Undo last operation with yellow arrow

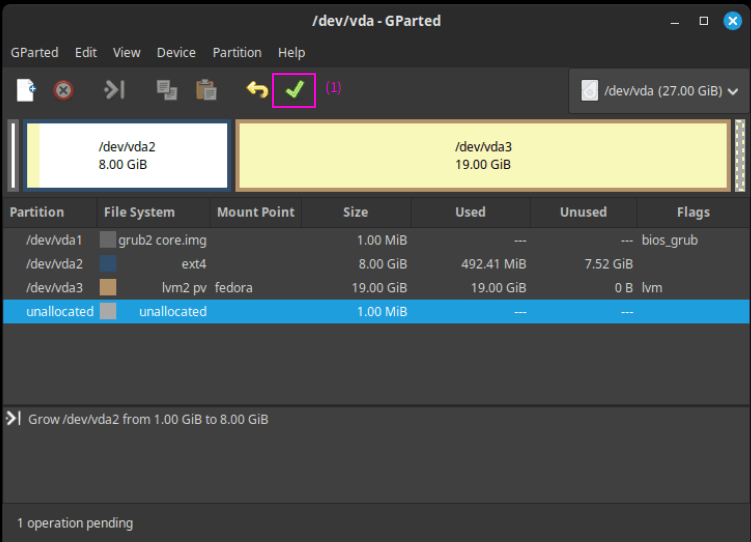(257, 90)
